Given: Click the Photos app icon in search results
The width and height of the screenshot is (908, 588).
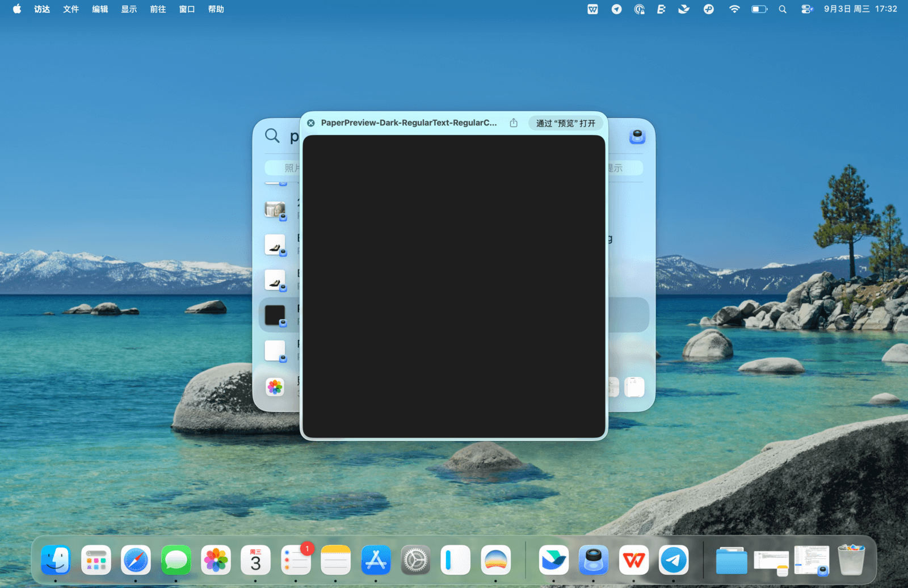Looking at the screenshot, I should tap(275, 387).
